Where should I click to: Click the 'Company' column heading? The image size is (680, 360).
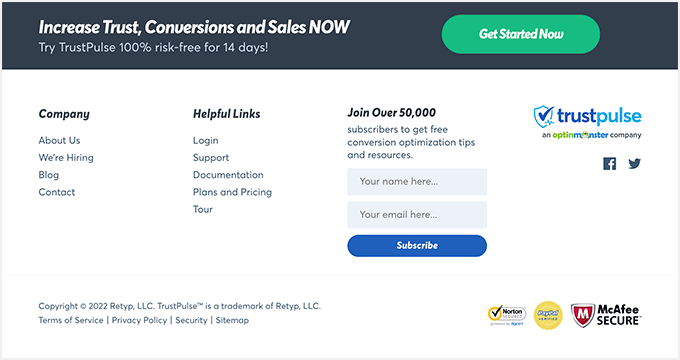click(64, 114)
